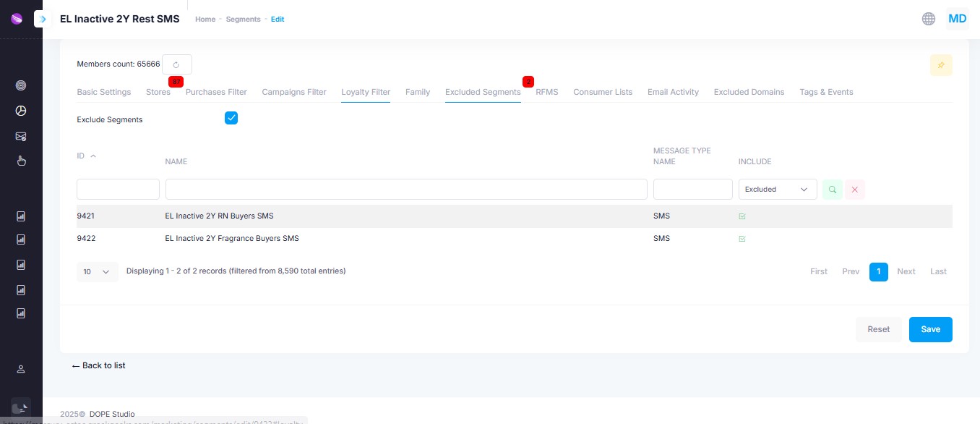Select page 1 in pagination
980x424 pixels.
[879, 272]
